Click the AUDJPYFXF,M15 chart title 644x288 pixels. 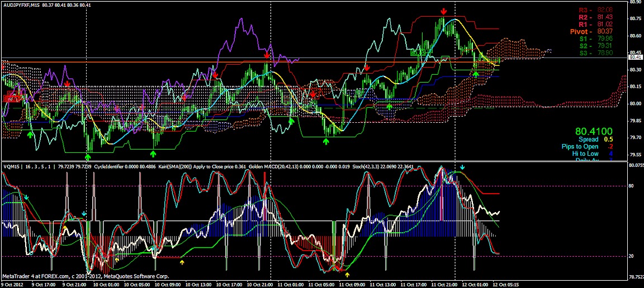click(x=20, y=4)
